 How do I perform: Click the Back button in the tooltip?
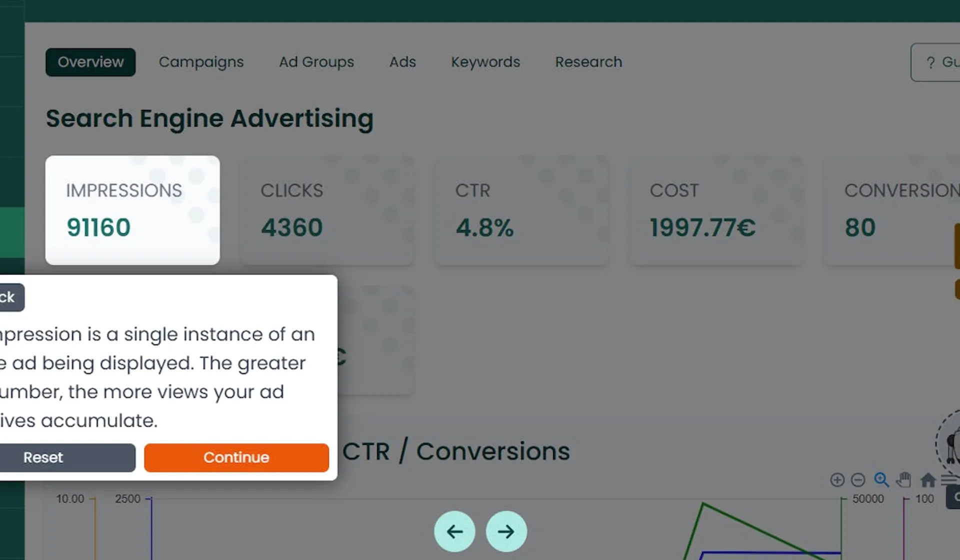[9, 297]
